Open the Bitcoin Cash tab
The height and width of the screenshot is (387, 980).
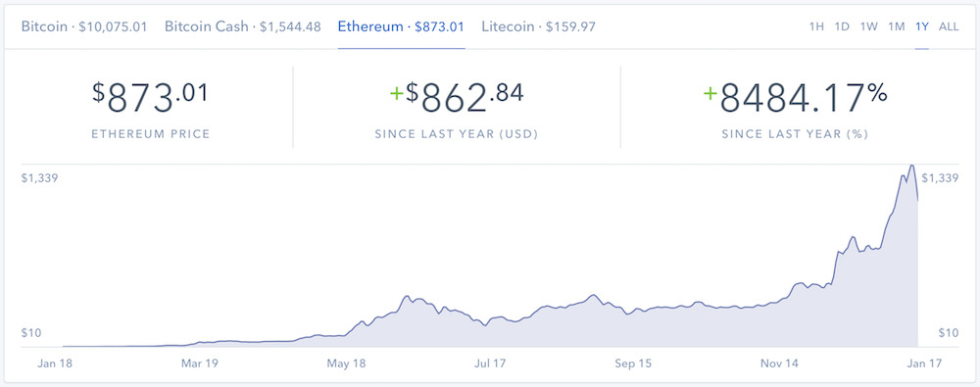point(242,26)
